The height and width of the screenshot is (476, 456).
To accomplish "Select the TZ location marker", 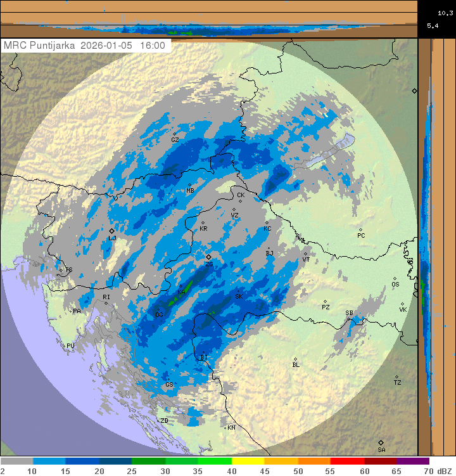I will click(396, 376).
